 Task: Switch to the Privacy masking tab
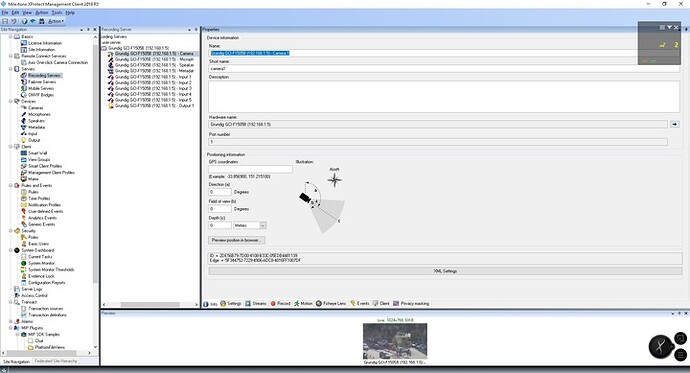(x=411, y=304)
